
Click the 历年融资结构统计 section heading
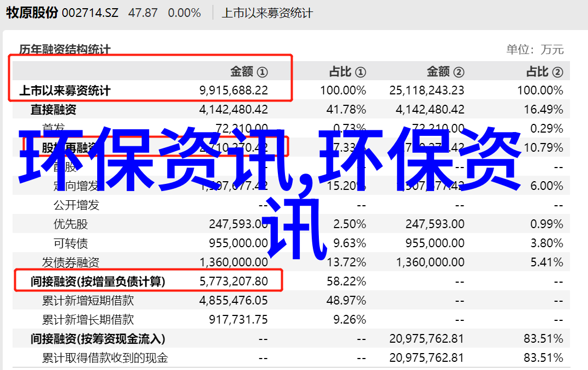point(65,49)
